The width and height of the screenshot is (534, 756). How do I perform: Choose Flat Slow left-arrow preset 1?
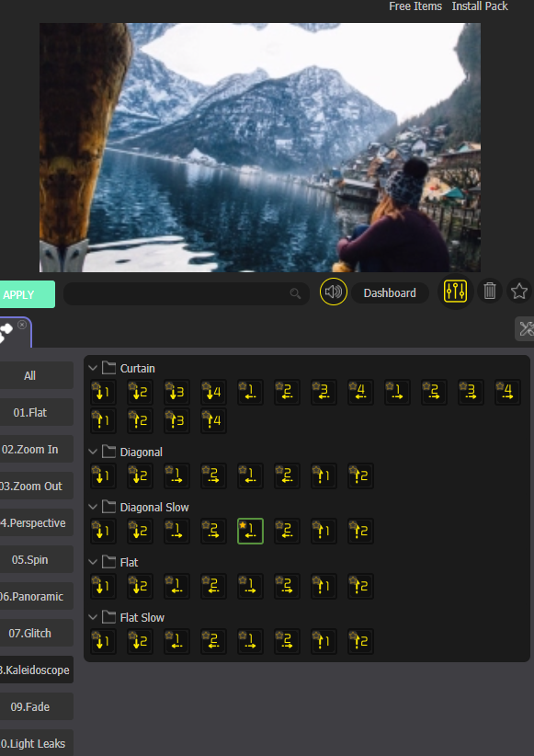pos(176,641)
